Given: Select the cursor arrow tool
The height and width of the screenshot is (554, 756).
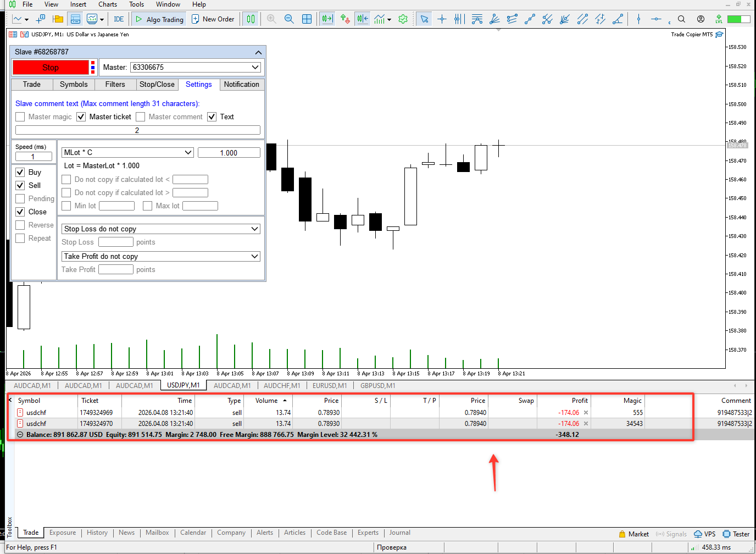Looking at the screenshot, I should (x=424, y=19).
